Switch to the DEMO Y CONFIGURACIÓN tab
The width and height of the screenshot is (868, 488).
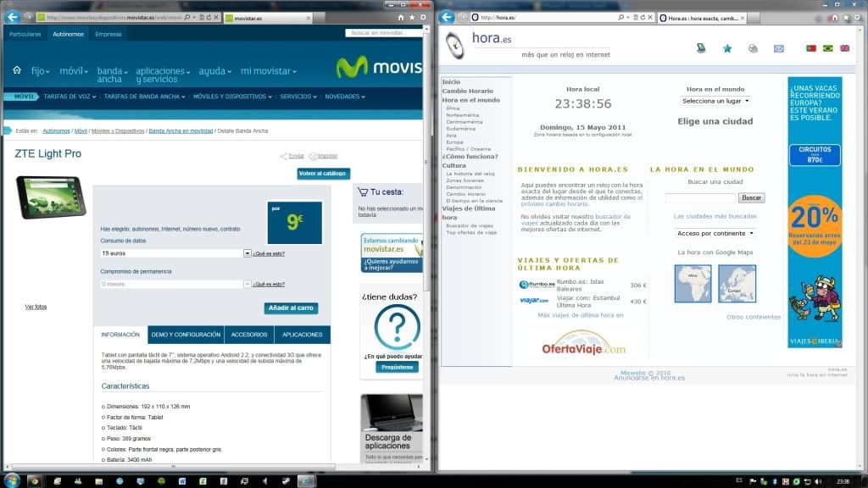click(186, 334)
